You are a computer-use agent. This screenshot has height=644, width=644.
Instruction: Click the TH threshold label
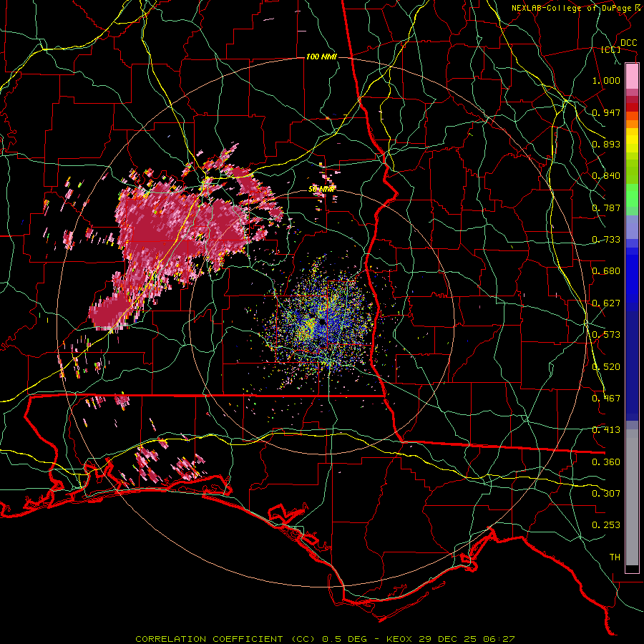coord(615,557)
